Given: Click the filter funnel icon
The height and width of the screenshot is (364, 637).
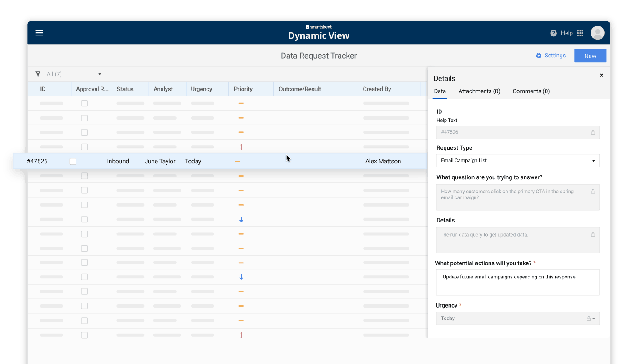Looking at the screenshot, I should coord(38,74).
